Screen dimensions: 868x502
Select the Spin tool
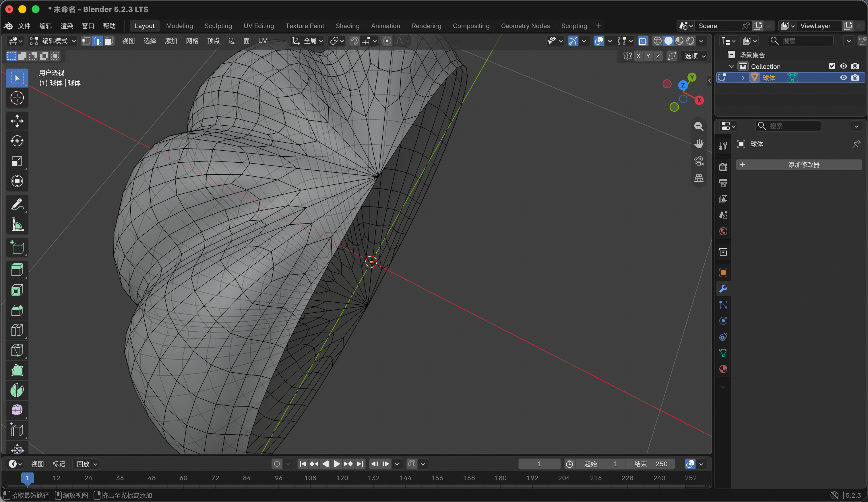click(17, 390)
